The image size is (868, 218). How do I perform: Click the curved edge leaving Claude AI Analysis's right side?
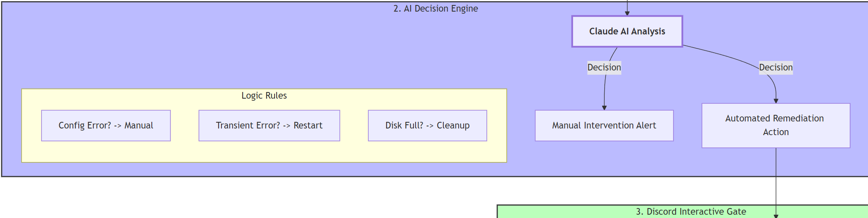pyautogui.click(x=722, y=54)
